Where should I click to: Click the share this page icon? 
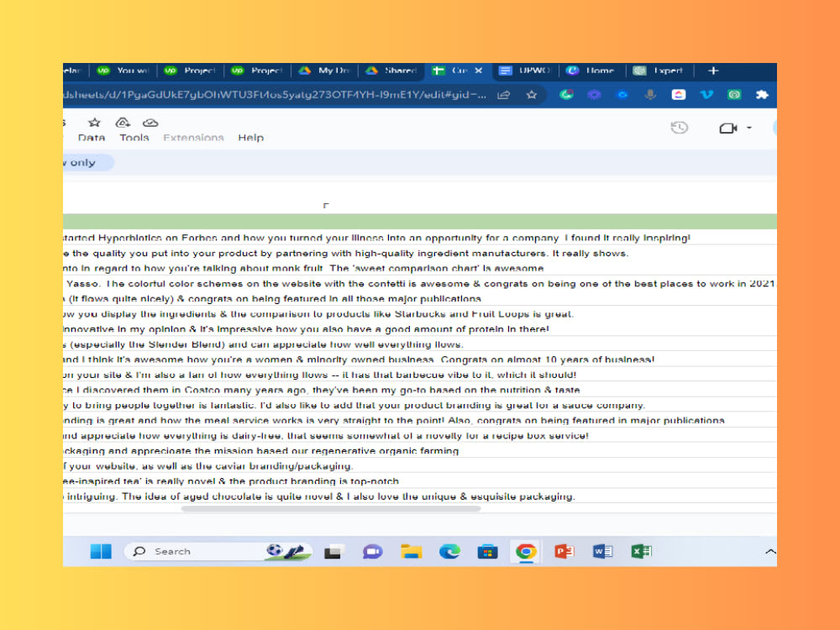tap(503, 96)
